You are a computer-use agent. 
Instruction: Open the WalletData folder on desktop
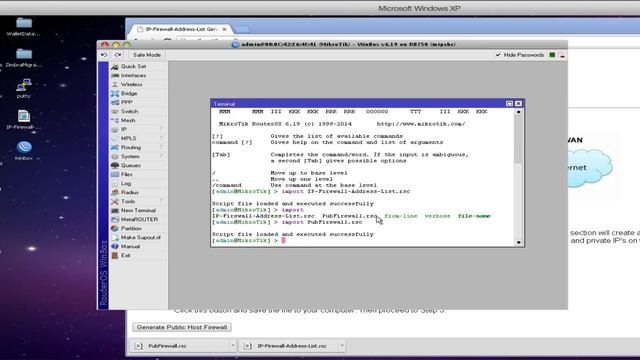pyautogui.click(x=24, y=27)
